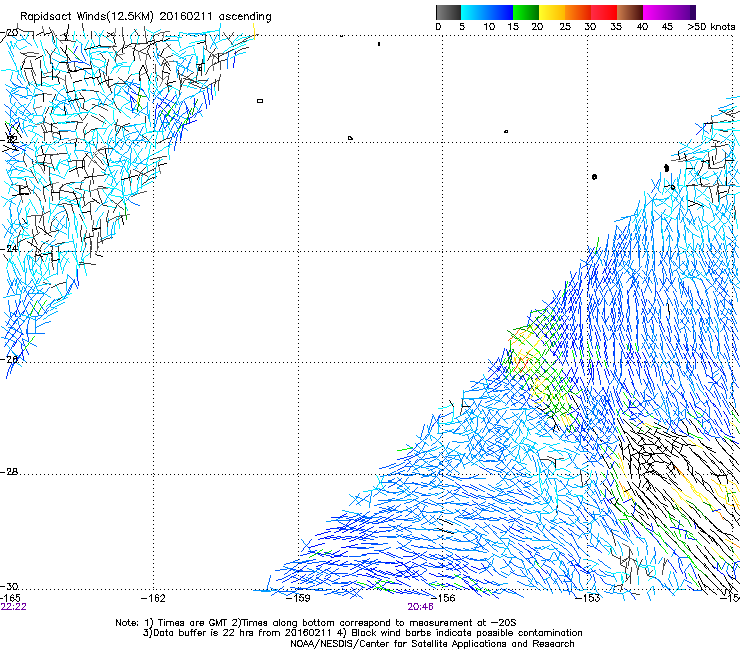
Task: Click the gray 0-5 knots color swatch
Action: 448,12
